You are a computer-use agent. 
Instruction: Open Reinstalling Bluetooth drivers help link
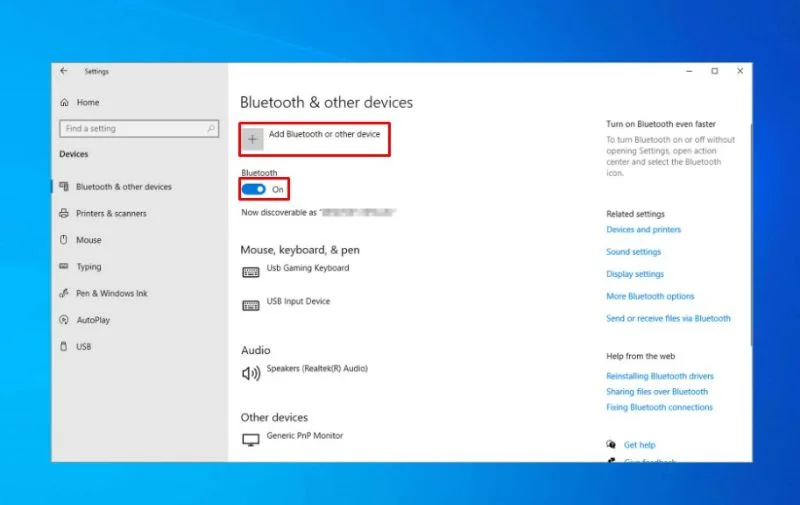tap(660, 376)
